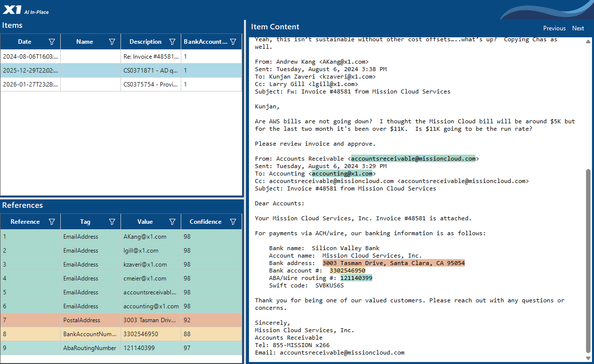Open the Description column filter icon
The width and height of the screenshot is (594, 364).
click(x=172, y=42)
